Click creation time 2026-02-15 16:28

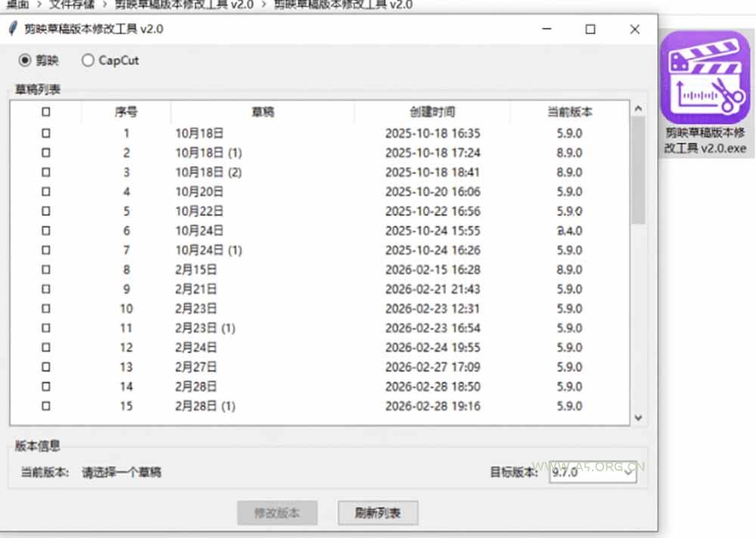click(433, 269)
